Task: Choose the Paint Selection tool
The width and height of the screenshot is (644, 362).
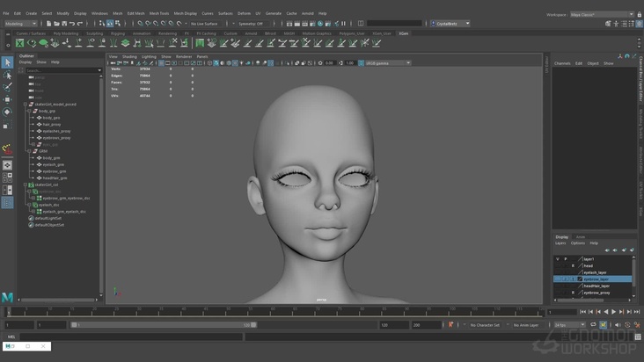Action: click(x=7, y=88)
